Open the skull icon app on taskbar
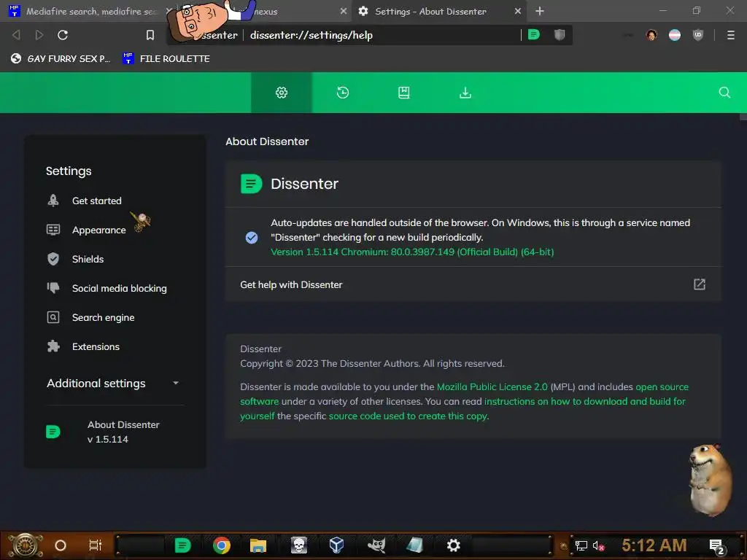This screenshot has width=747, height=560. pyautogui.click(x=299, y=545)
